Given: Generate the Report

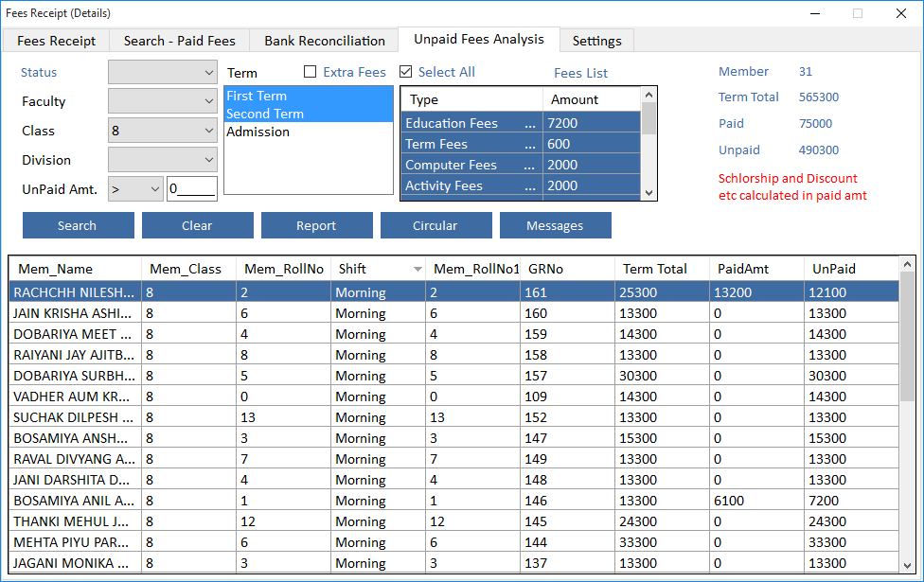Looking at the screenshot, I should pyautogui.click(x=317, y=225).
